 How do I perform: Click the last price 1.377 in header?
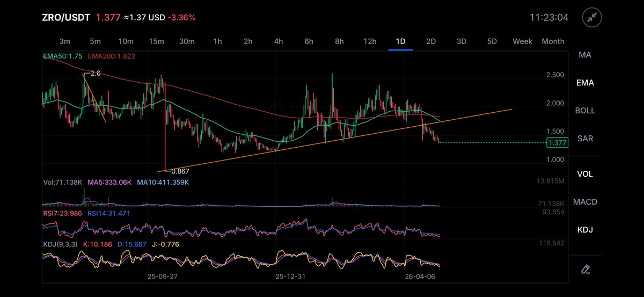click(108, 18)
